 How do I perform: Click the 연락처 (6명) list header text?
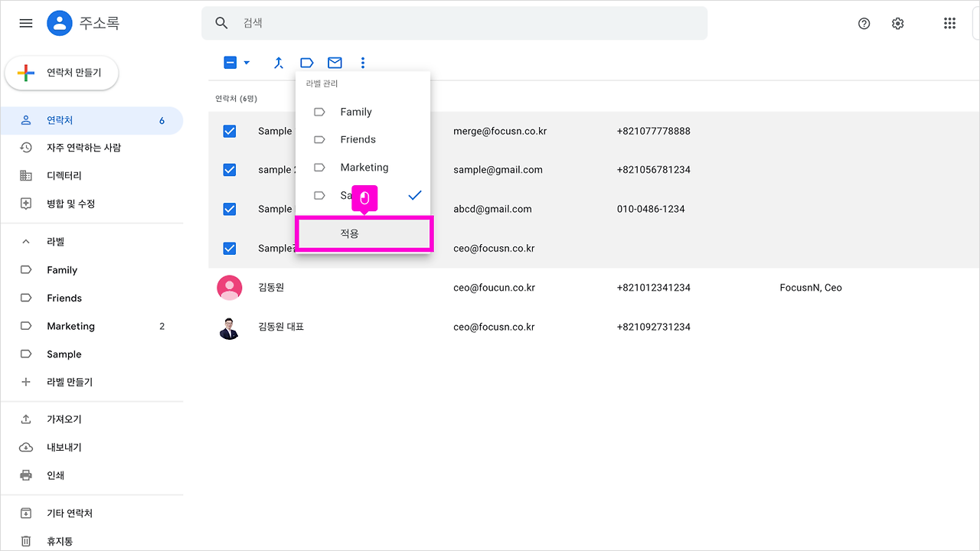(x=237, y=99)
